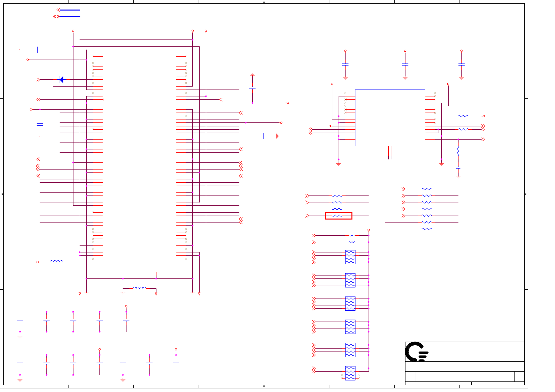
Task: Click the upper resistor on the small IC's right outputs
Action: coord(463,116)
